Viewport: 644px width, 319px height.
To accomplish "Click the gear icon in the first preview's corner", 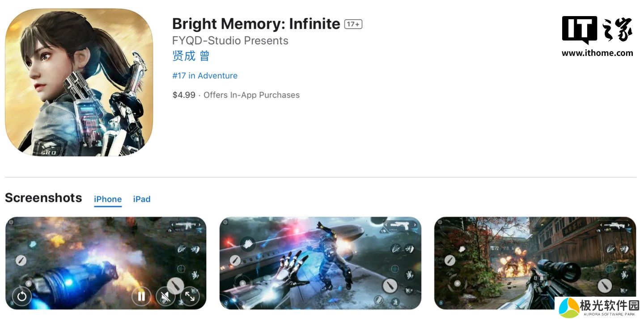I will [11, 222].
